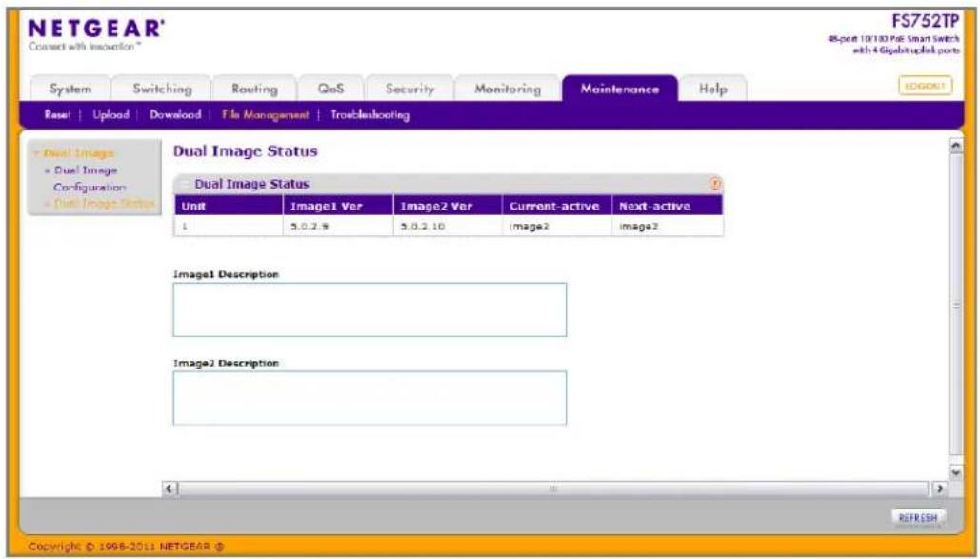Click the NETGEAR logo
Image resolution: width=980 pixels, height=559 pixels.
pyautogui.click(x=97, y=29)
